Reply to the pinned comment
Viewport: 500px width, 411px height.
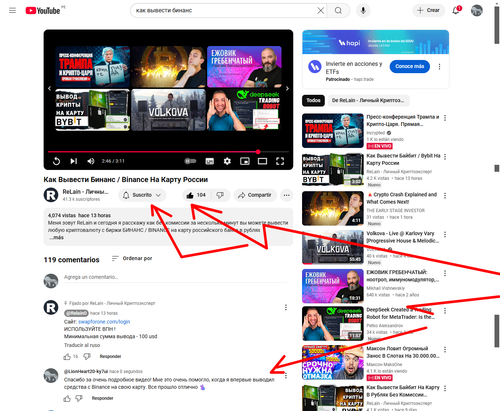110,357
